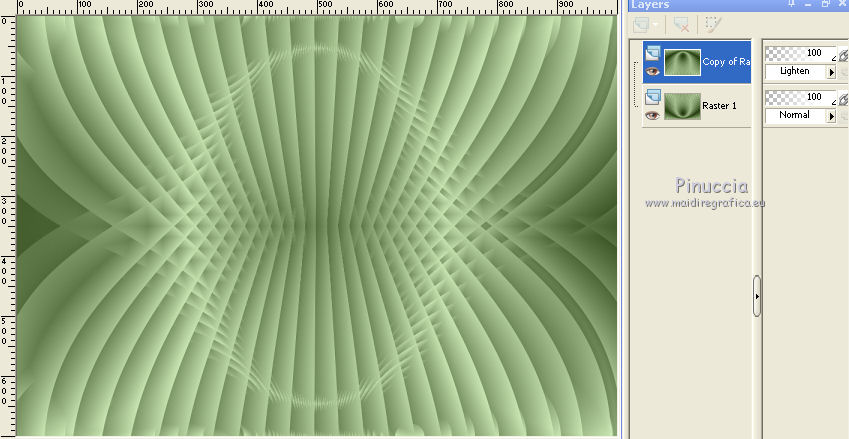Toggle link icon for Raster 1 layer
The image size is (849, 439).
click(843, 98)
